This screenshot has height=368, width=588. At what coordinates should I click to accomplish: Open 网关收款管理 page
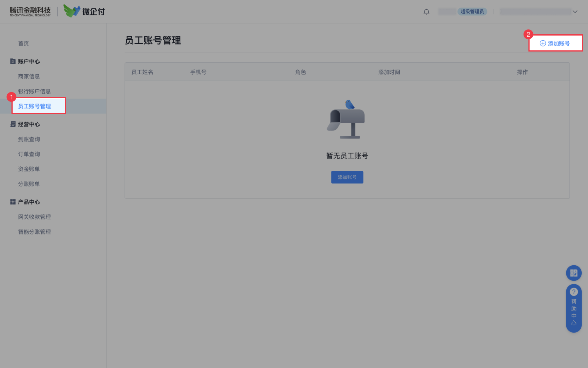[34, 217]
